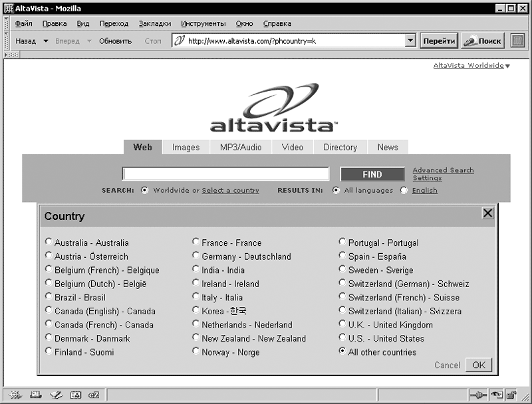Click the security lock icon in status bar
This screenshot has height=404, width=532.
pos(511,395)
